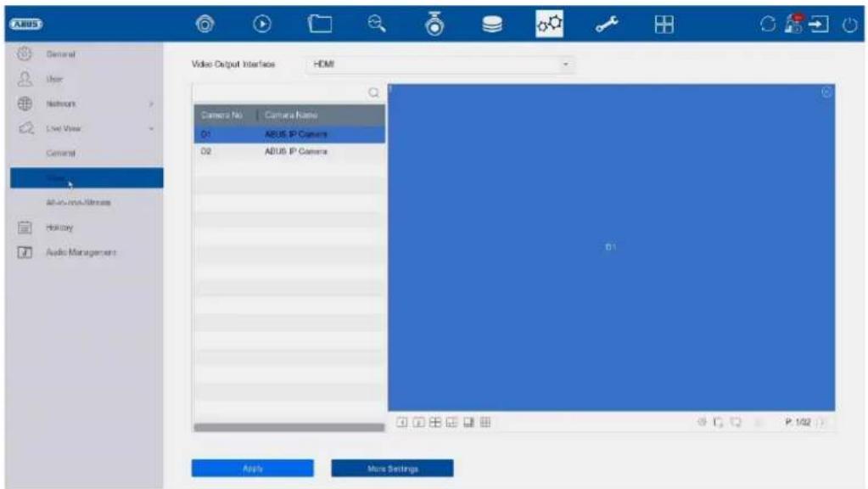Screen dimensions: 868x489
Task: Click the D1 preview window area
Action: pyautogui.click(x=611, y=248)
